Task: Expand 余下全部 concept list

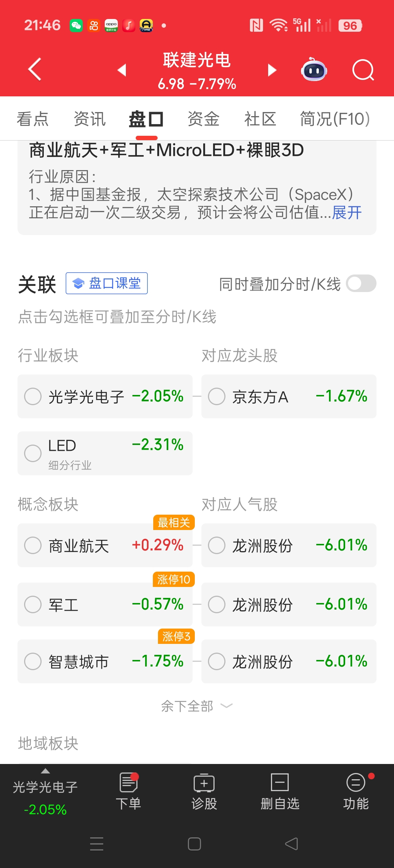Action: pyautogui.click(x=196, y=706)
